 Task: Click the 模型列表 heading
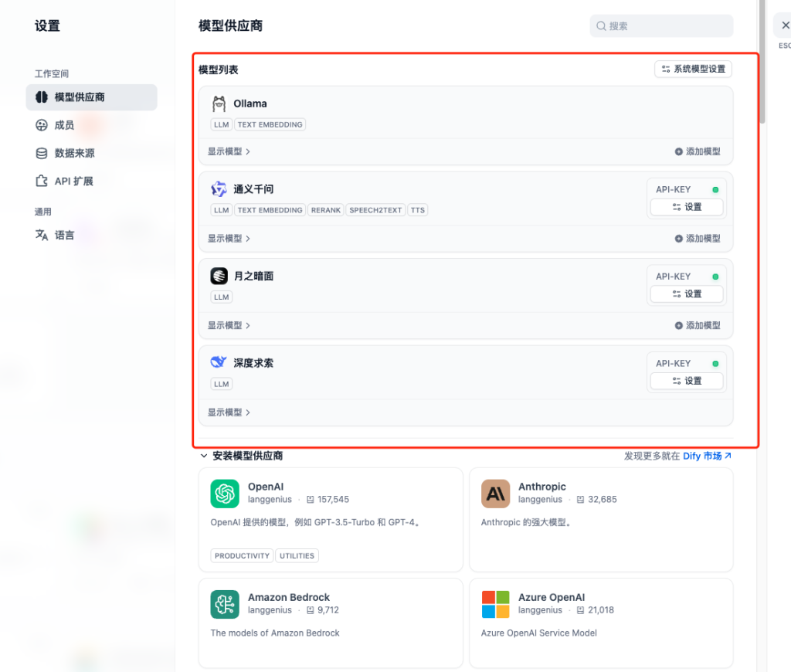pyautogui.click(x=219, y=70)
